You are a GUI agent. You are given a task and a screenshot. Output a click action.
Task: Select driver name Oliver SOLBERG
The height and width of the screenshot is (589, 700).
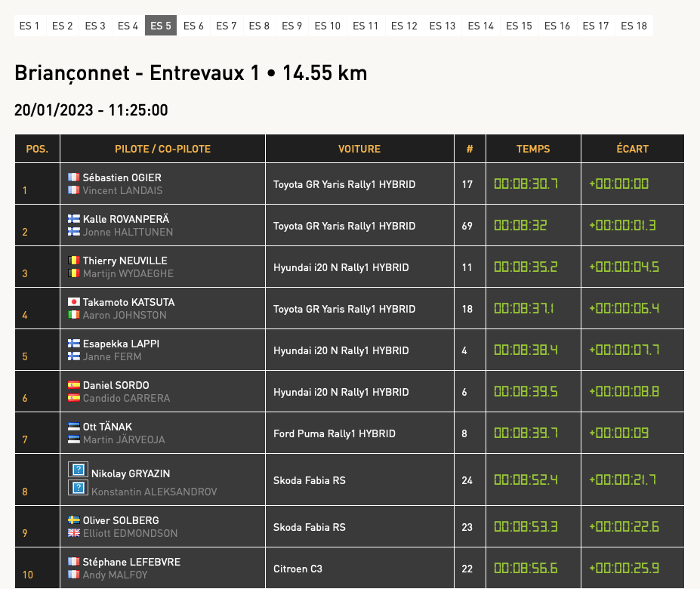pyautogui.click(x=121, y=520)
